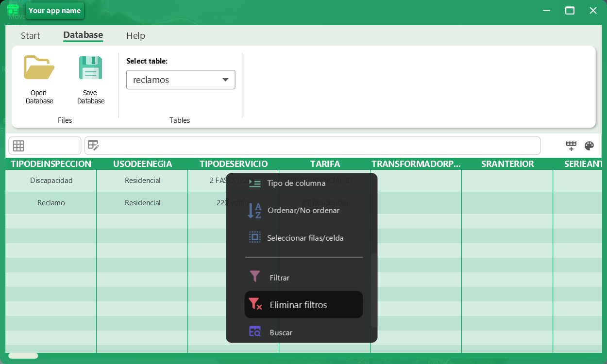Select Buscar in the context menu
This screenshot has height=364, width=607.
click(303, 332)
